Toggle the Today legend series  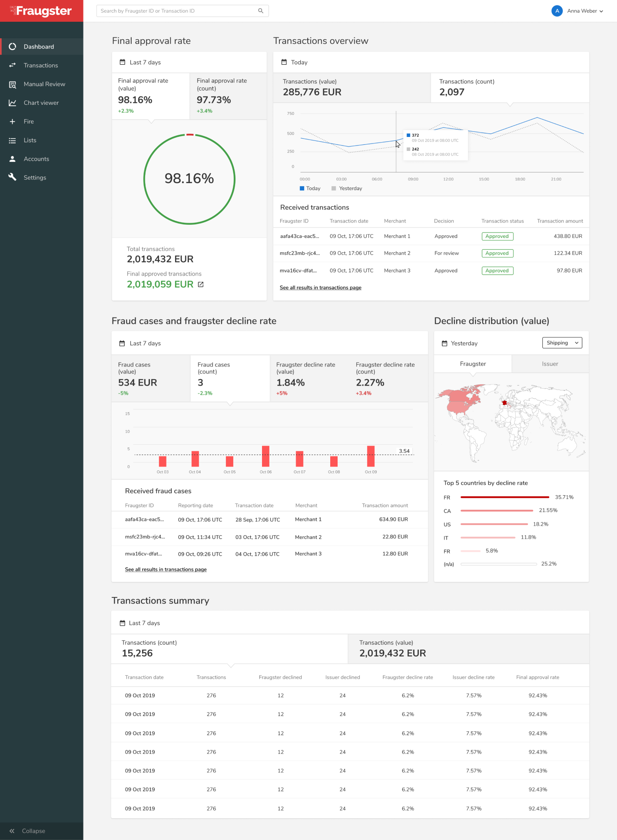[x=310, y=188]
